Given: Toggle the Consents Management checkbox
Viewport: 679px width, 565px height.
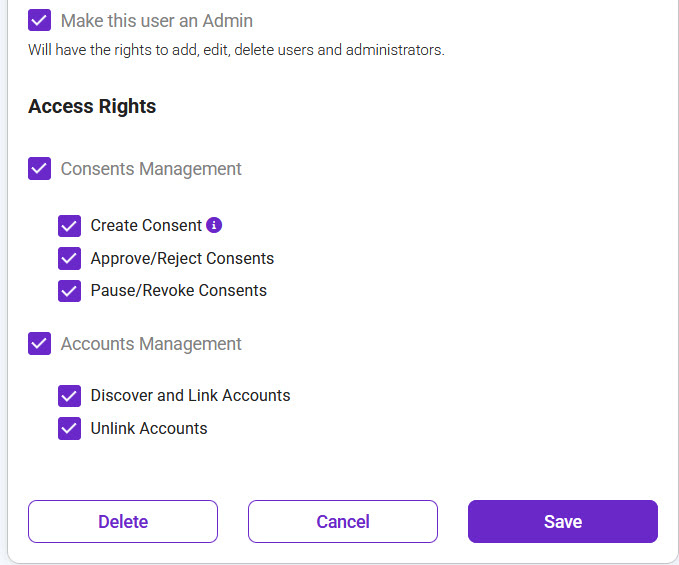Looking at the screenshot, I should (39, 169).
